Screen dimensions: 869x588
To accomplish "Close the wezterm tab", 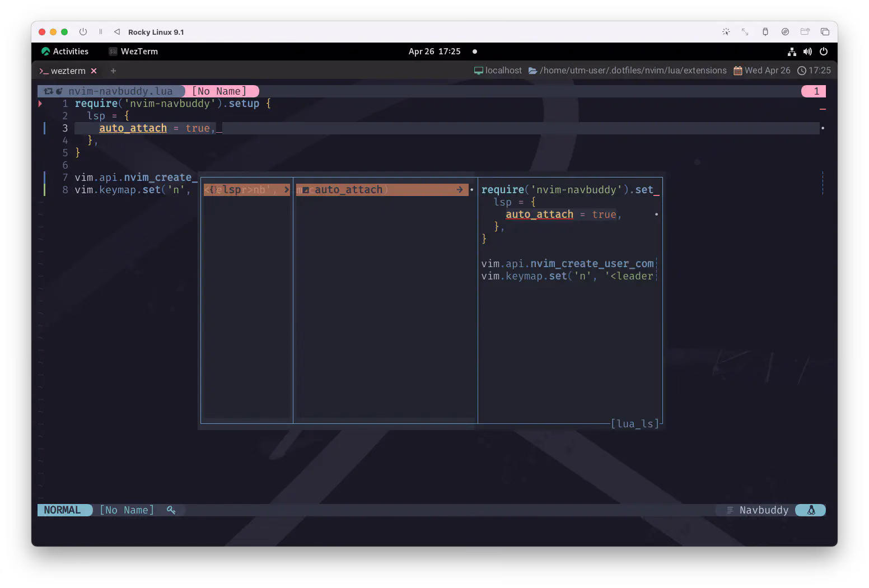I will point(94,71).
